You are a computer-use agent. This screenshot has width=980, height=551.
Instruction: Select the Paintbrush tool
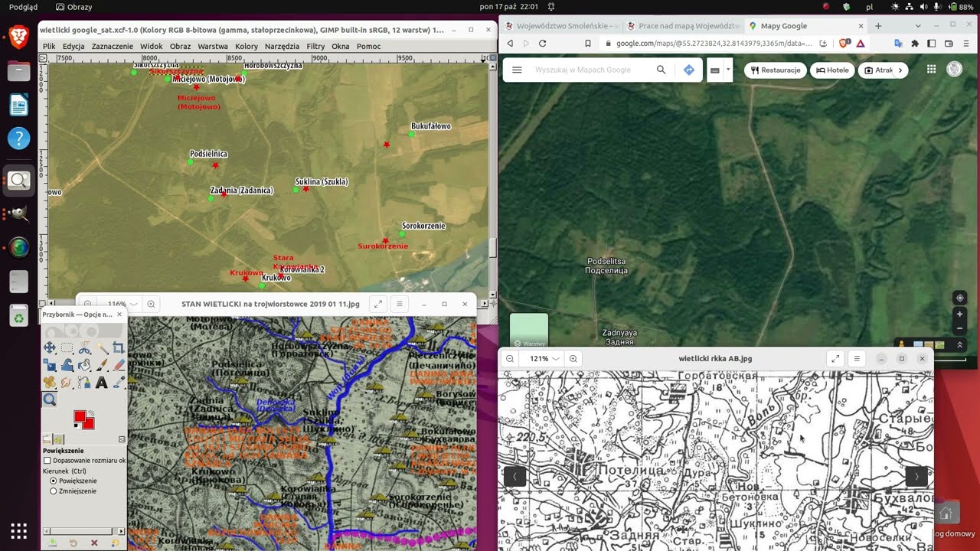[102, 365]
